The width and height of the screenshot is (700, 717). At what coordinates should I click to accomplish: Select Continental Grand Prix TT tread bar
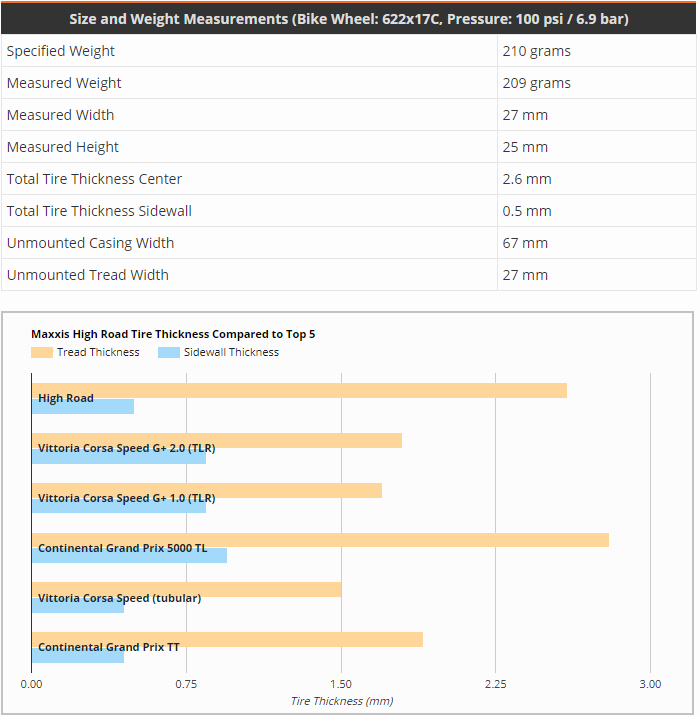click(x=227, y=640)
